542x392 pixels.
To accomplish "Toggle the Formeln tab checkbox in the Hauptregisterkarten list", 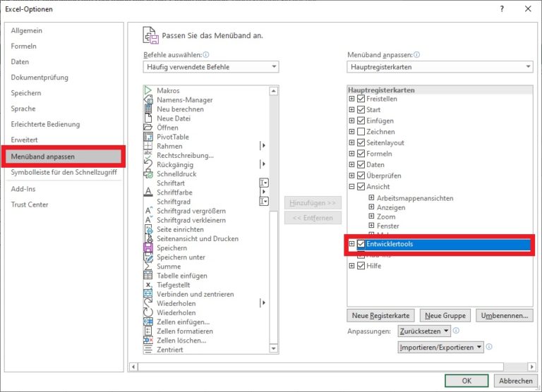I will [x=361, y=154].
